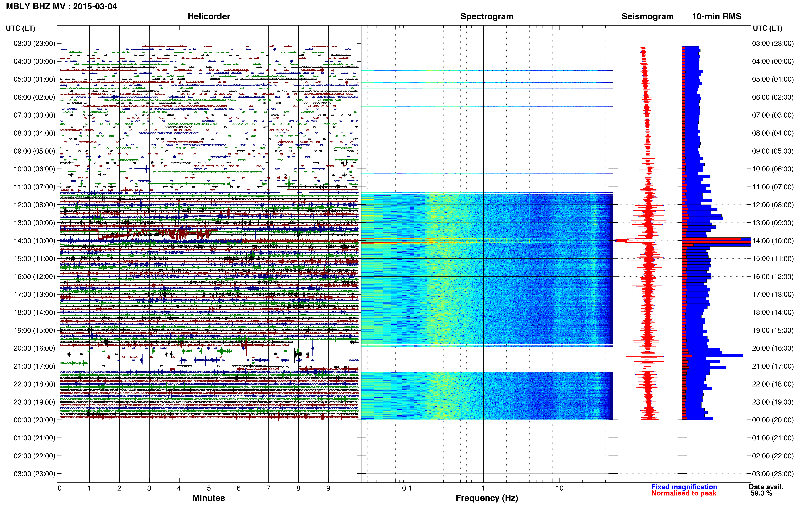The image size is (812, 508).
Task: Click left axis label '18:00 (14:00)'
Action: 34,312
